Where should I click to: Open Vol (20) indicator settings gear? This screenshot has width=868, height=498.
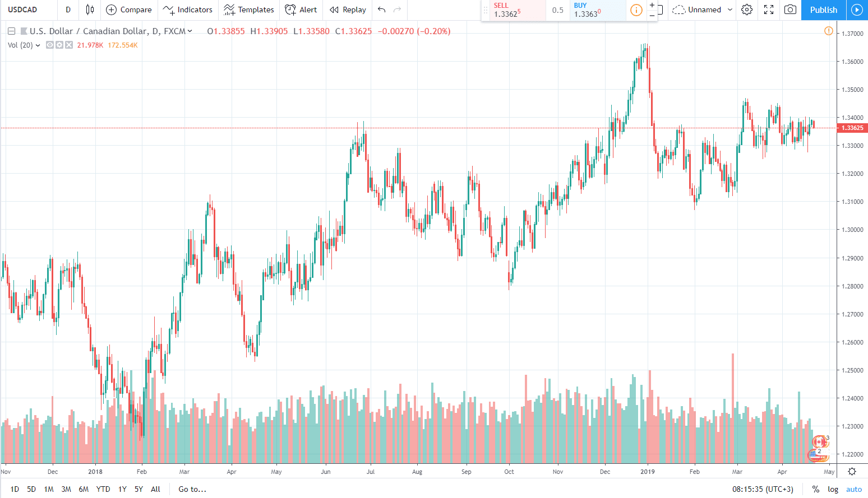[59, 45]
